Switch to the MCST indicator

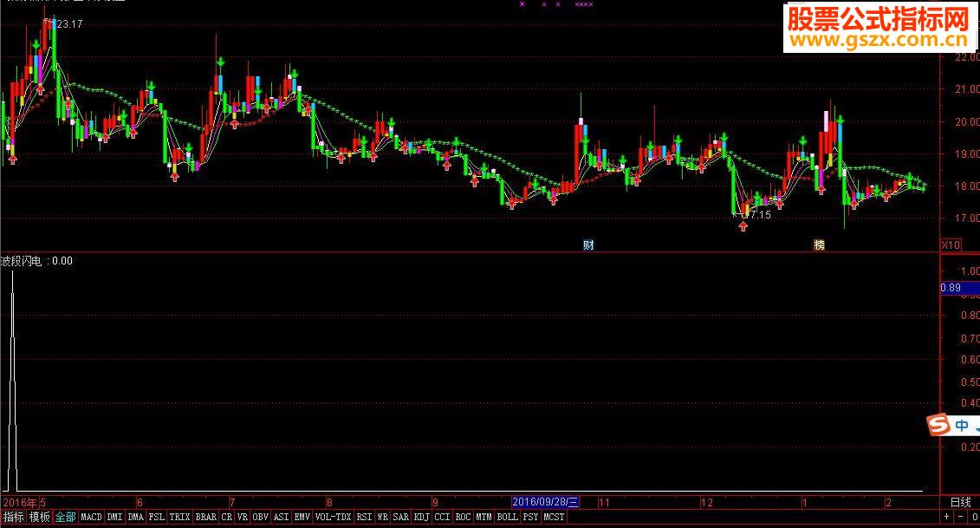554,518
